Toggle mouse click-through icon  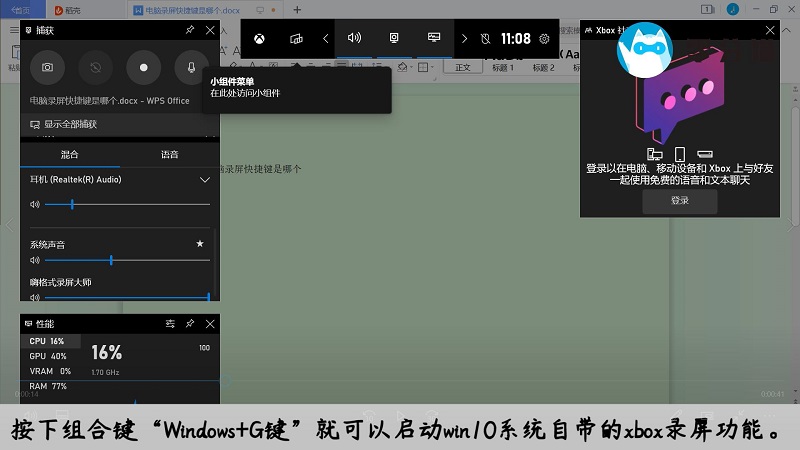tap(485, 39)
